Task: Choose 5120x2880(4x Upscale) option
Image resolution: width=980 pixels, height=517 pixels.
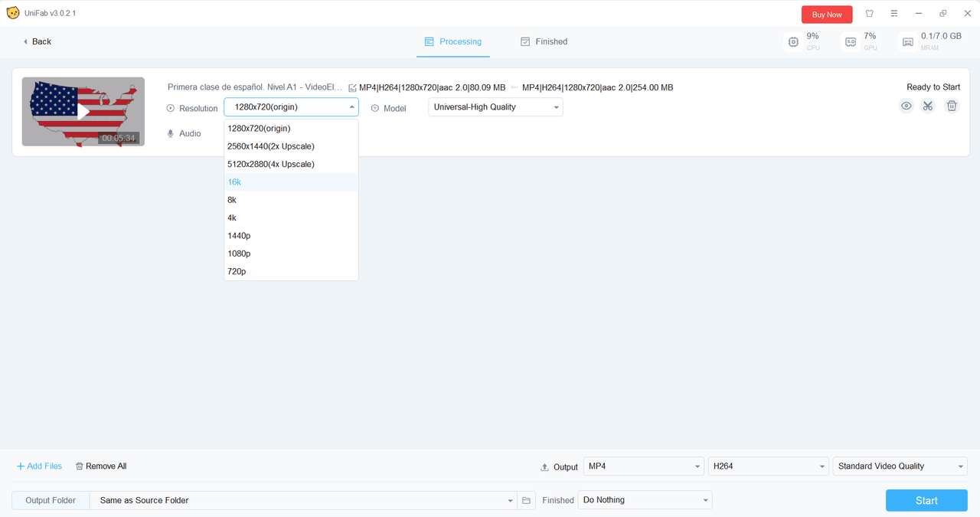Action: (x=291, y=164)
